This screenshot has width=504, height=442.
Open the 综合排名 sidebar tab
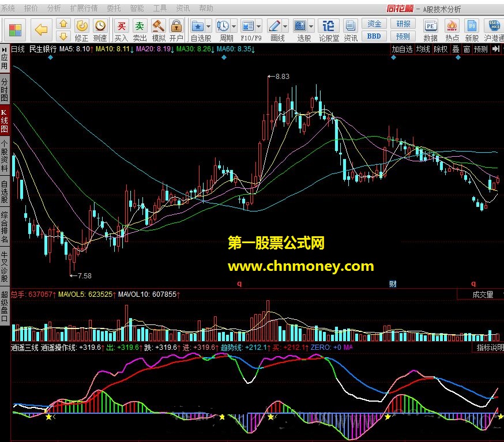pos(5,227)
